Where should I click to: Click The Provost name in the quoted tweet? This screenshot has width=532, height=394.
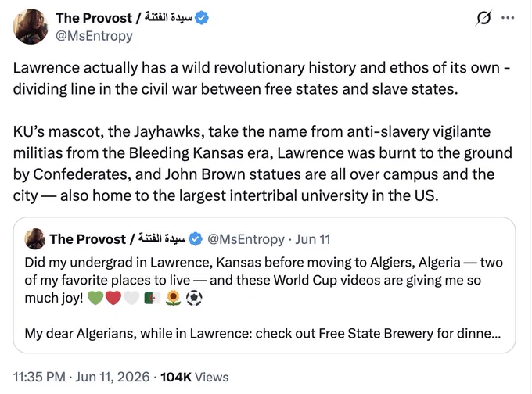(117, 239)
